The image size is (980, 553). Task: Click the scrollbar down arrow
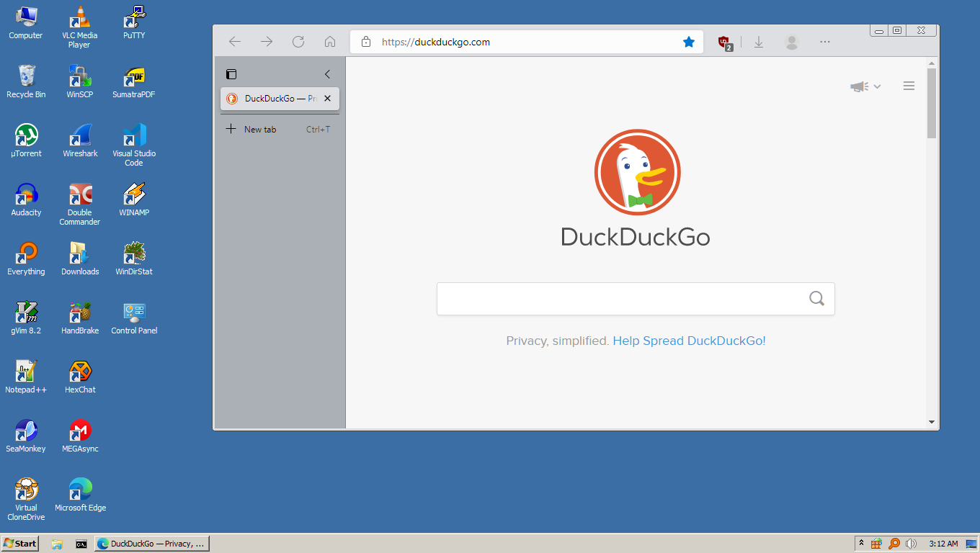click(x=931, y=422)
